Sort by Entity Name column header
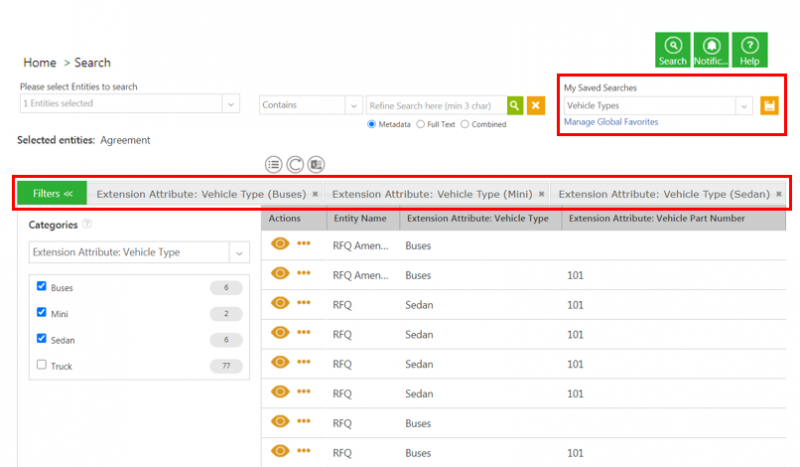This screenshot has width=800, height=467. coord(360,218)
